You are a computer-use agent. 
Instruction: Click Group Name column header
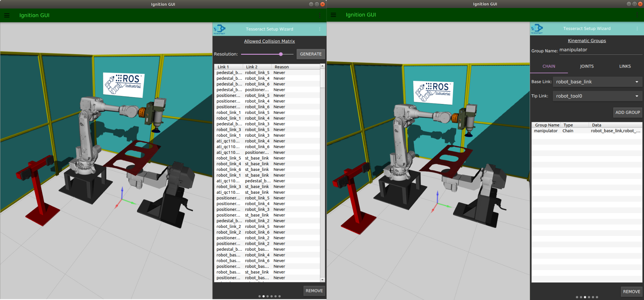click(546, 125)
